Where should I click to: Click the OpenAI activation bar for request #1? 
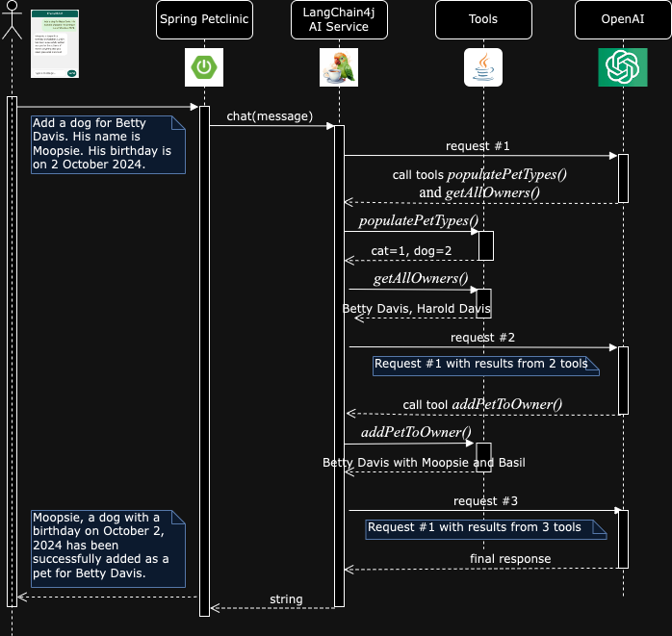pyautogui.click(x=623, y=179)
